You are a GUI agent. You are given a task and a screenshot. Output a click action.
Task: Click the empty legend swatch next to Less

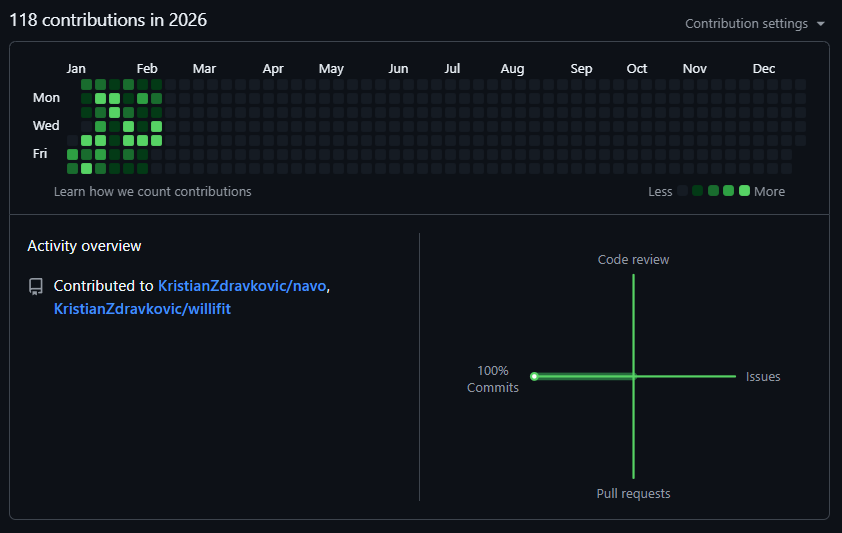tap(683, 191)
